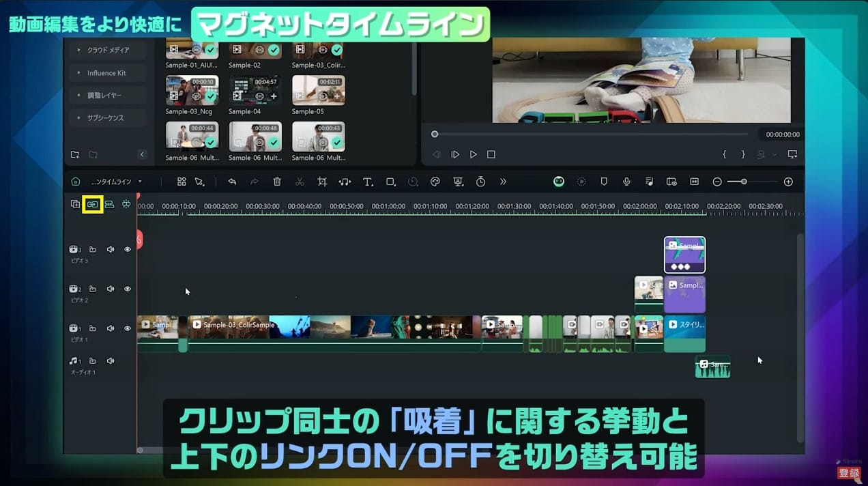Screen dimensions: 868x486
Task: Select the Sample-05 clip thumbnail
Action: [318, 91]
